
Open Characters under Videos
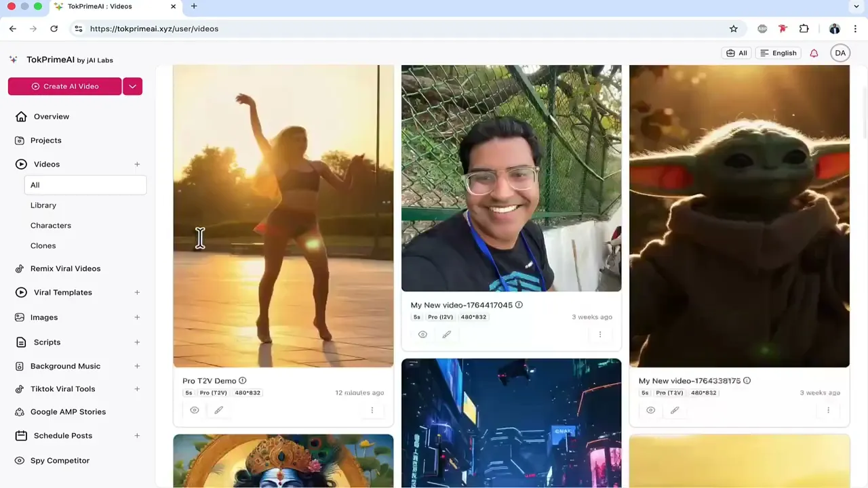[x=51, y=226]
